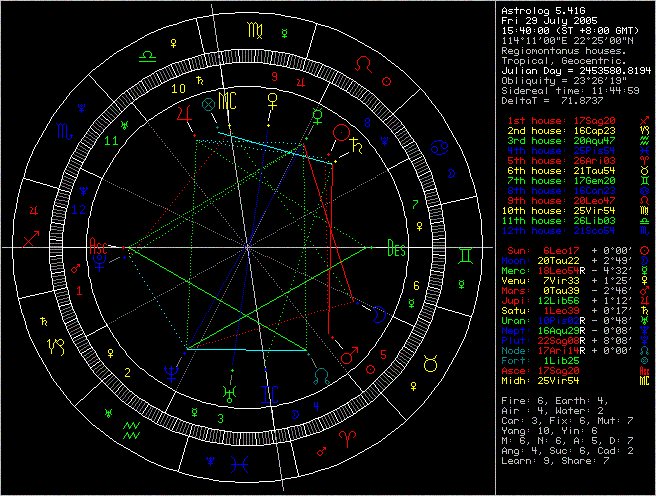656x496 pixels.
Task: Click the house number 9 inside the wheel
Action: (273, 76)
